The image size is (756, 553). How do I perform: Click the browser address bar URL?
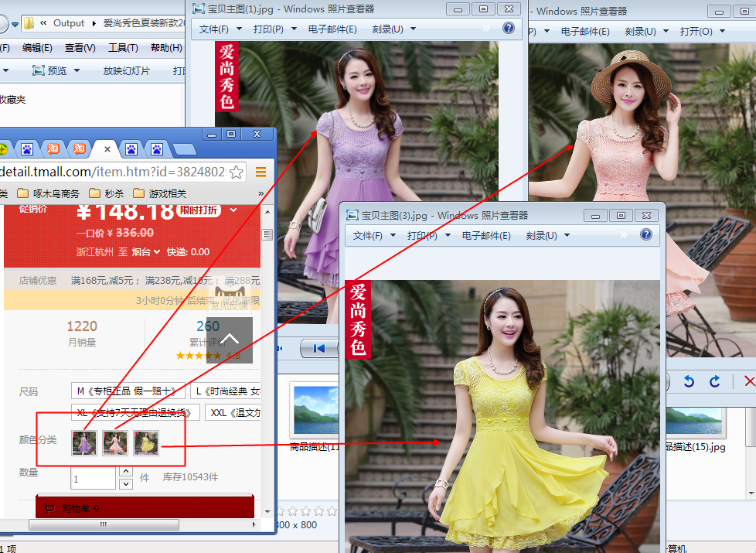pos(113,172)
